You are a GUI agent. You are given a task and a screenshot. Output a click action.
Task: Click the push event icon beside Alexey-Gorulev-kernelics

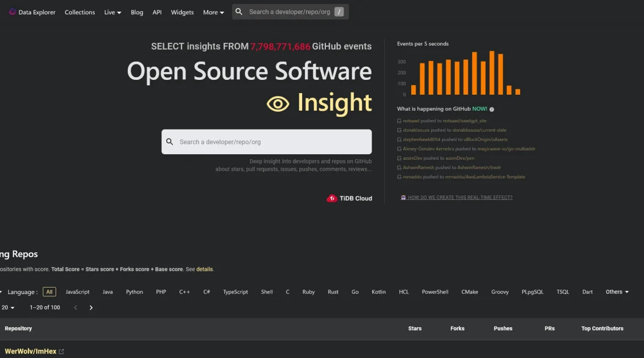coord(399,149)
